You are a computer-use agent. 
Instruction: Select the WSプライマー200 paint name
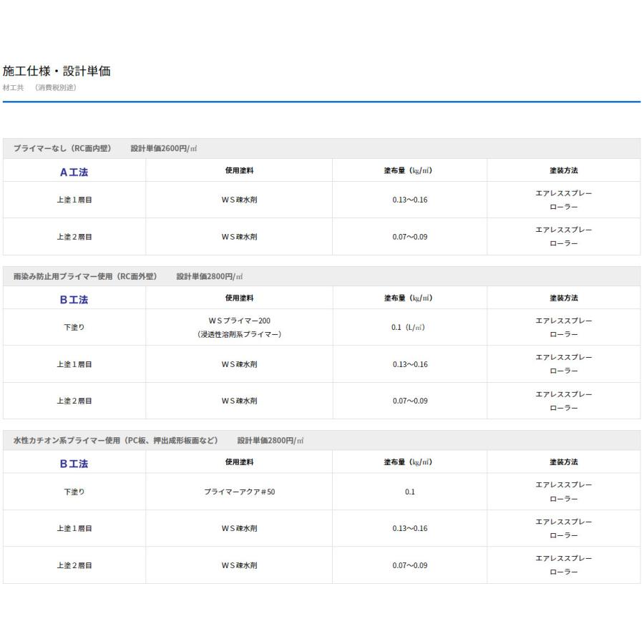click(239, 321)
